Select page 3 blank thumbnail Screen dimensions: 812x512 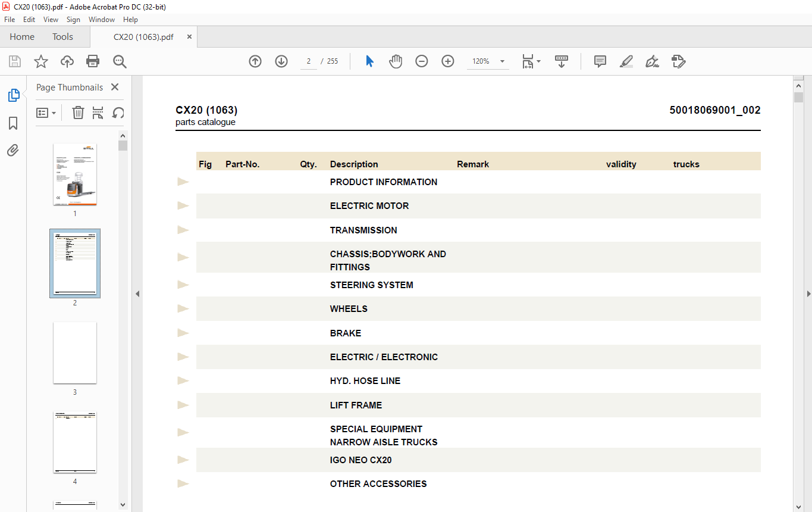click(75, 353)
